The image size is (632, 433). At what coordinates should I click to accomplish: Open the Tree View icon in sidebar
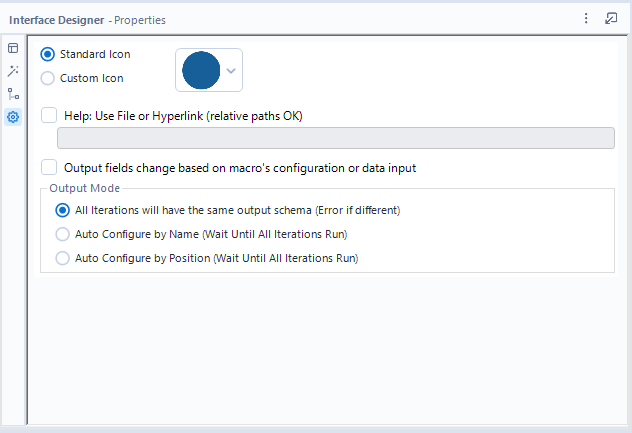click(x=13, y=94)
